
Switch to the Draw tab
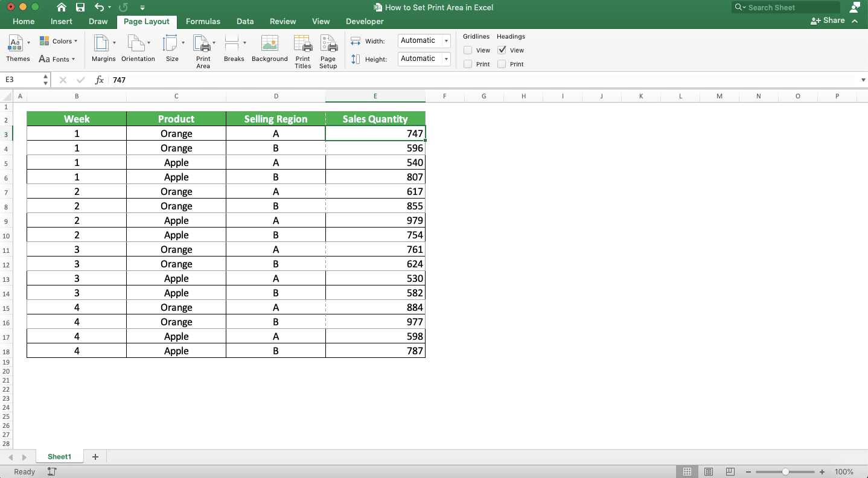[98, 21]
